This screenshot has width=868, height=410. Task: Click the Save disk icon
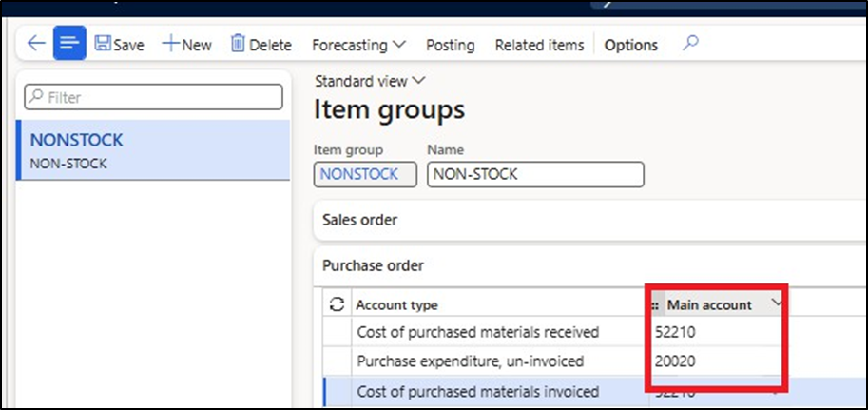click(103, 45)
